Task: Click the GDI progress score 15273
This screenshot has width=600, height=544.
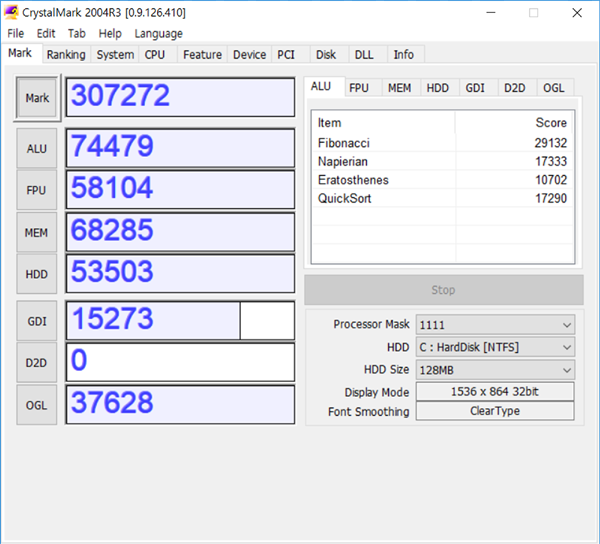Action: pyautogui.click(x=180, y=321)
